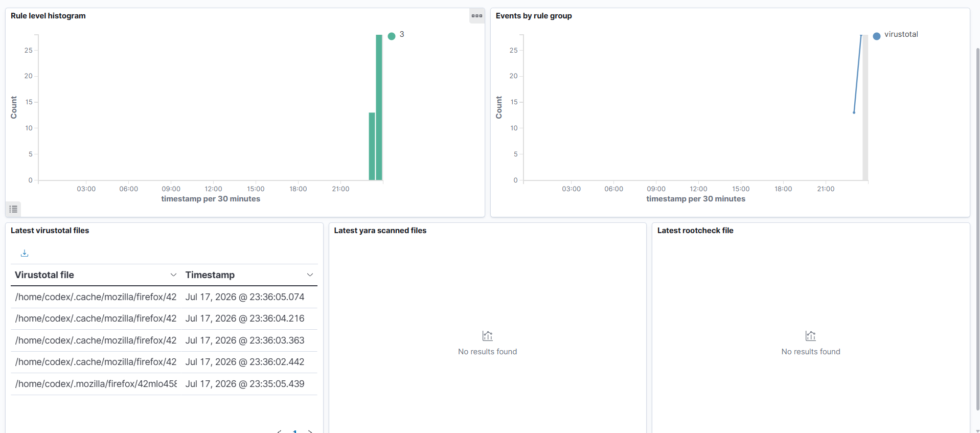Screen dimensions: 980x433
Task: Click the shorter green bar in the histogram
Action: pos(372,146)
